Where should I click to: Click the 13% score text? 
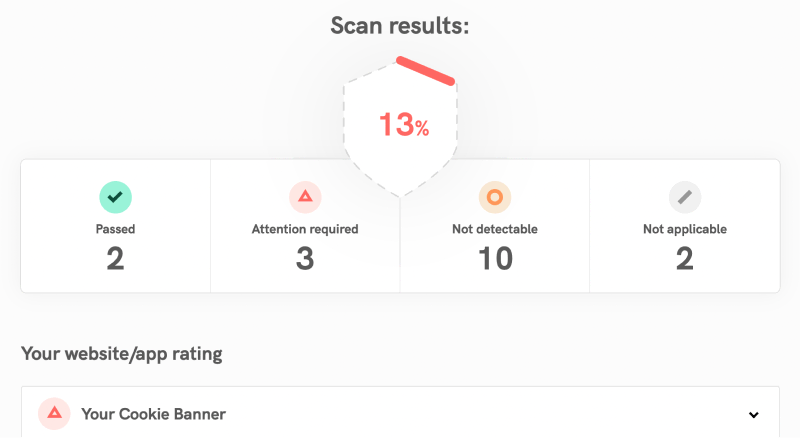click(x=403, y=125)
